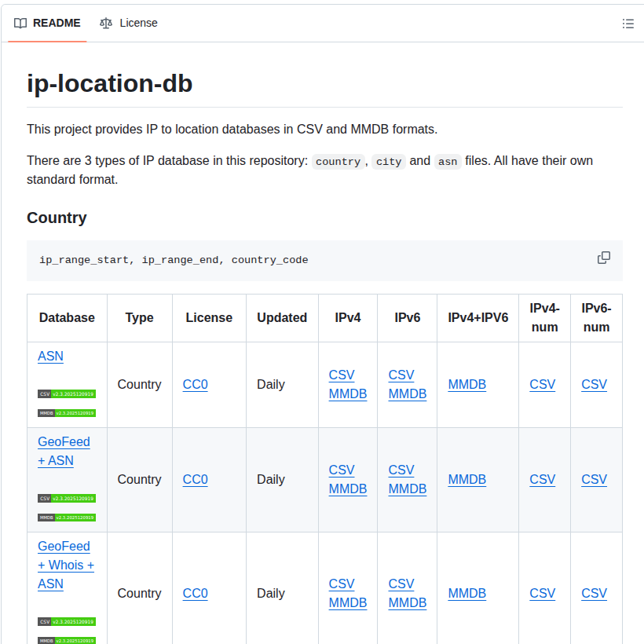Click the CC0 license link in the ASN row
This screenshot has width=644, height=644.
[x=195, y=385]
